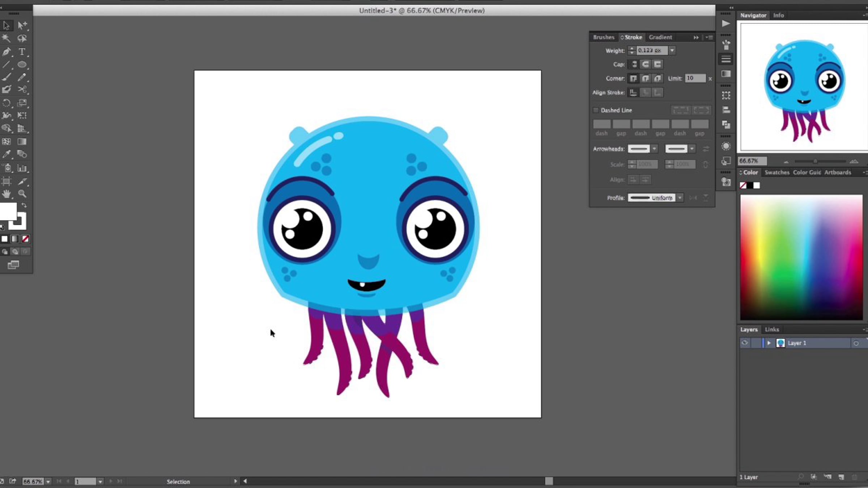Click the miter Limit input field
This screenshot has width=868, height=488.
(x=695, y=78)
